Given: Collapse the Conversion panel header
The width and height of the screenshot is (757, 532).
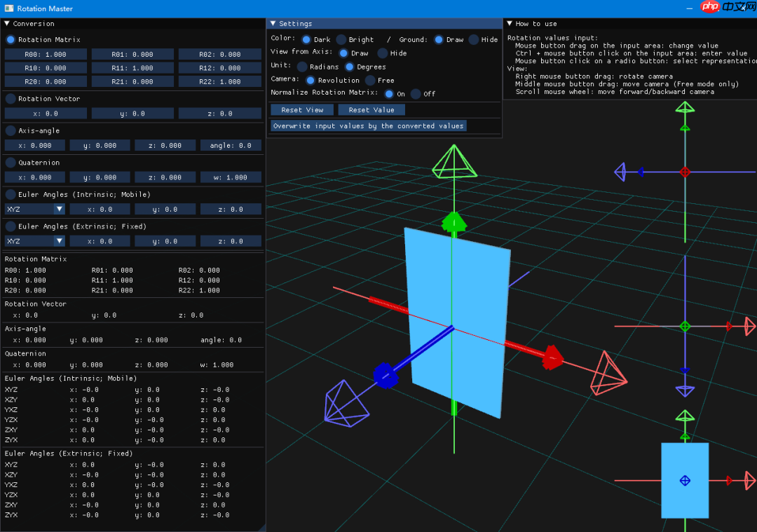Looking at the screenshot, I should [7, 24].
